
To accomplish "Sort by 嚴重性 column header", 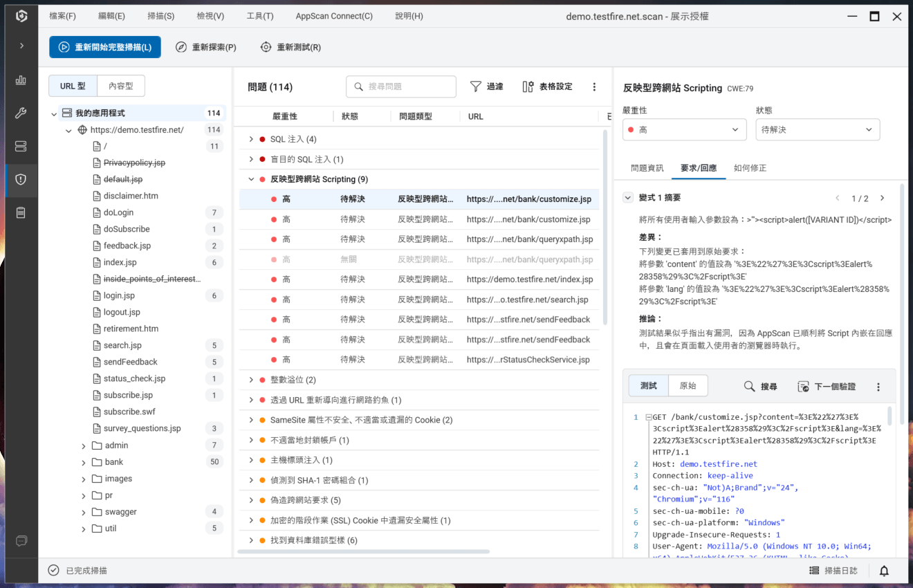I will (x=285, y=116).
